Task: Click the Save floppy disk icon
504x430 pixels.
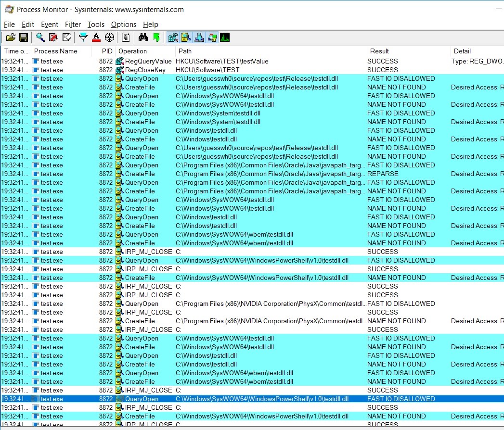Action: pyautogui.click(x=23, y=38)
